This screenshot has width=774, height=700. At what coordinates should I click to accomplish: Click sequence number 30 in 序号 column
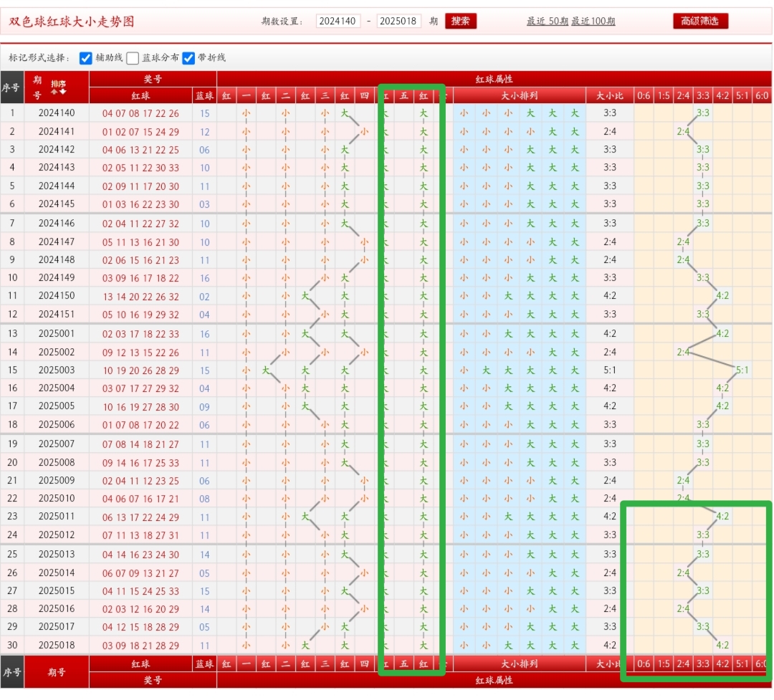tap(12, 646)
